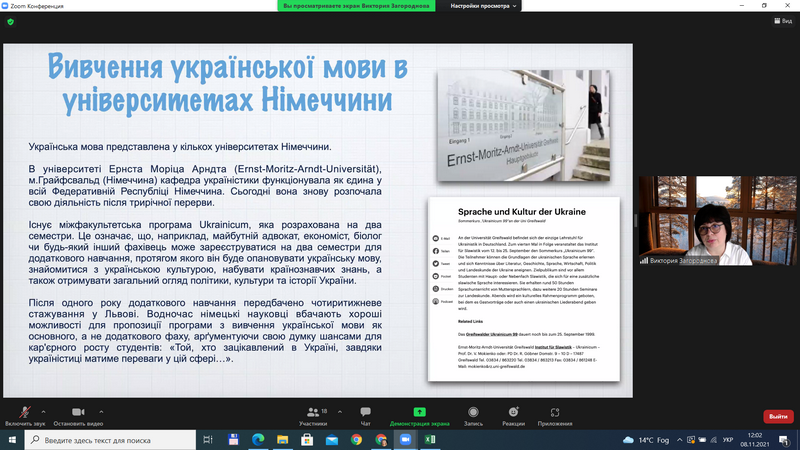Open notification center icon
800x450 pixels.
coord(784,440)
